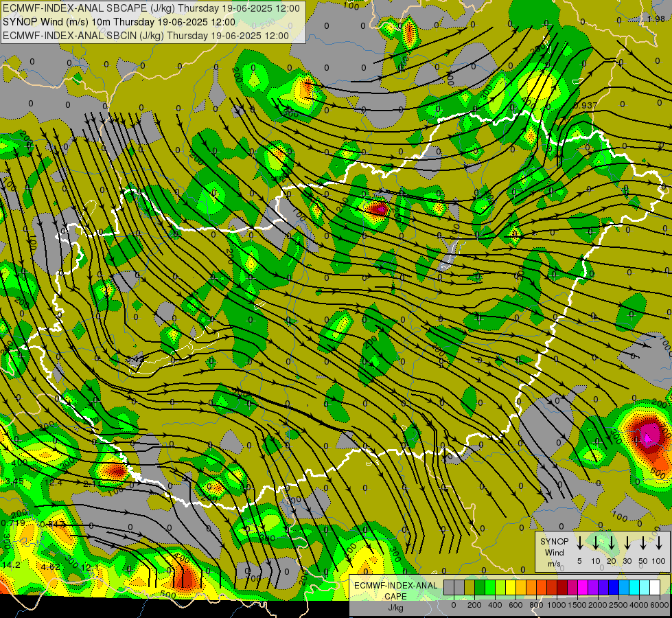Click the '4000' tick label on colour scale
This screenshot has width=672, height=618.
[x=639, y=605]
